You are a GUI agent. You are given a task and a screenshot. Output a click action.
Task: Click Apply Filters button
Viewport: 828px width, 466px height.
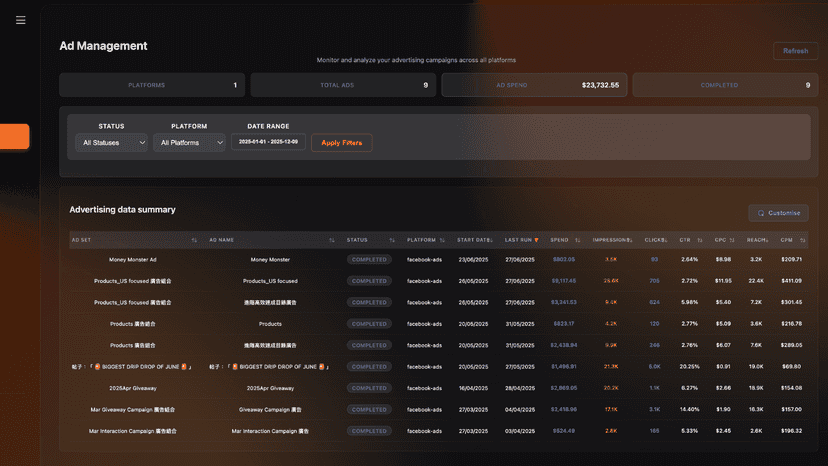[342, 143]
